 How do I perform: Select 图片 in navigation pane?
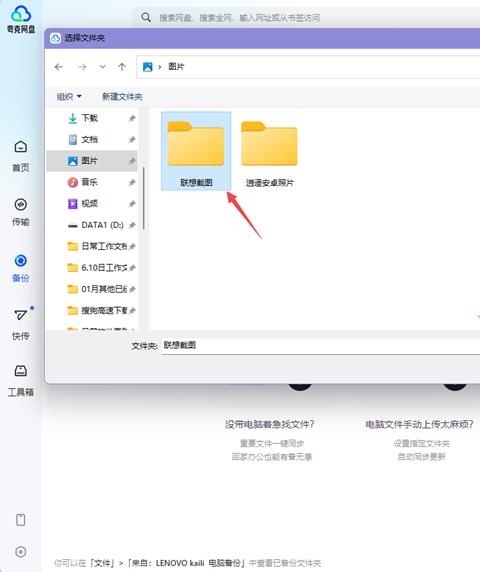point(92,161)
